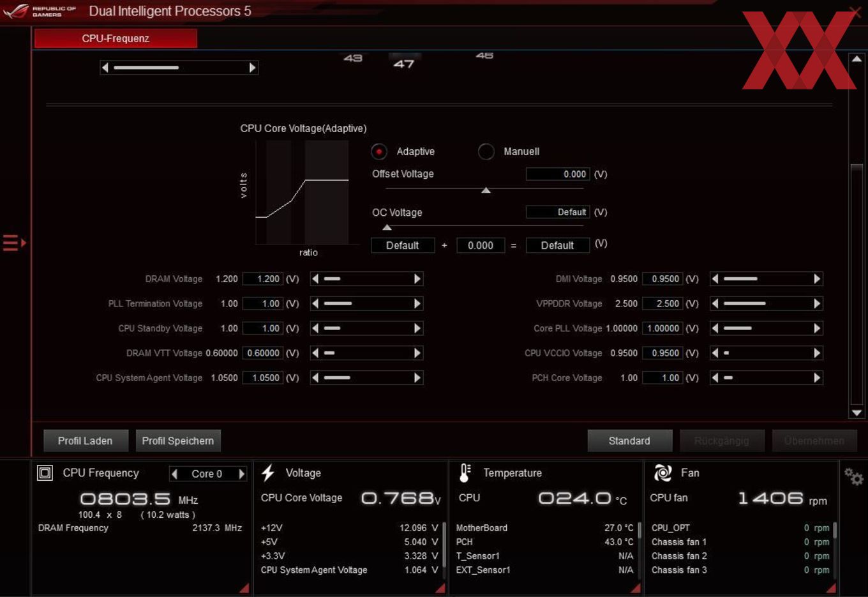Increase DMI Voltage with right arrow

pyautogui.click(x=817, y=279)
